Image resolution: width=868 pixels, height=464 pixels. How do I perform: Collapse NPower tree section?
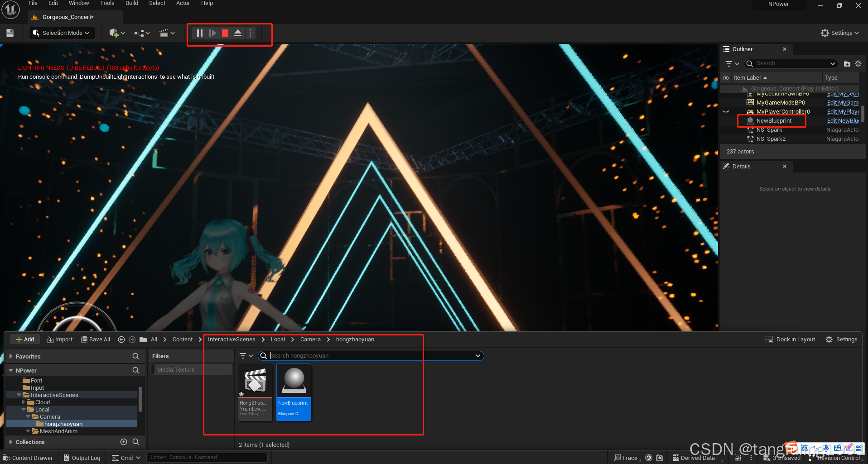(11, 371)
